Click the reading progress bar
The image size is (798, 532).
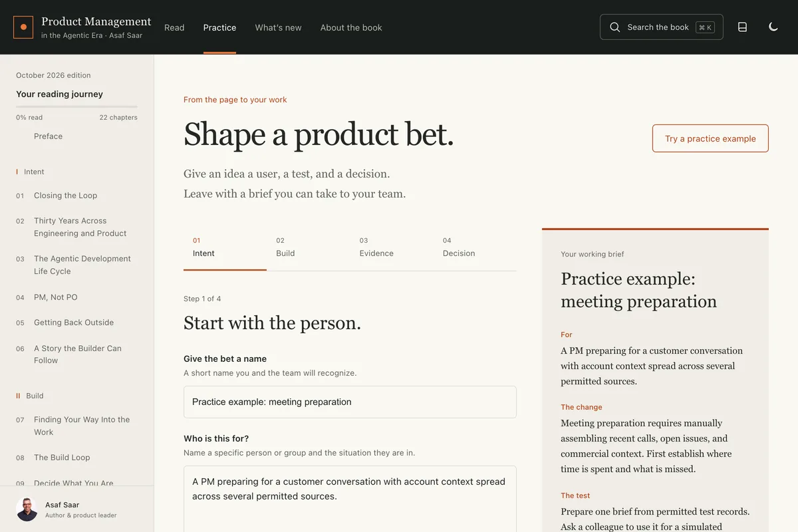pyautogui.click(x=76, y=106)
